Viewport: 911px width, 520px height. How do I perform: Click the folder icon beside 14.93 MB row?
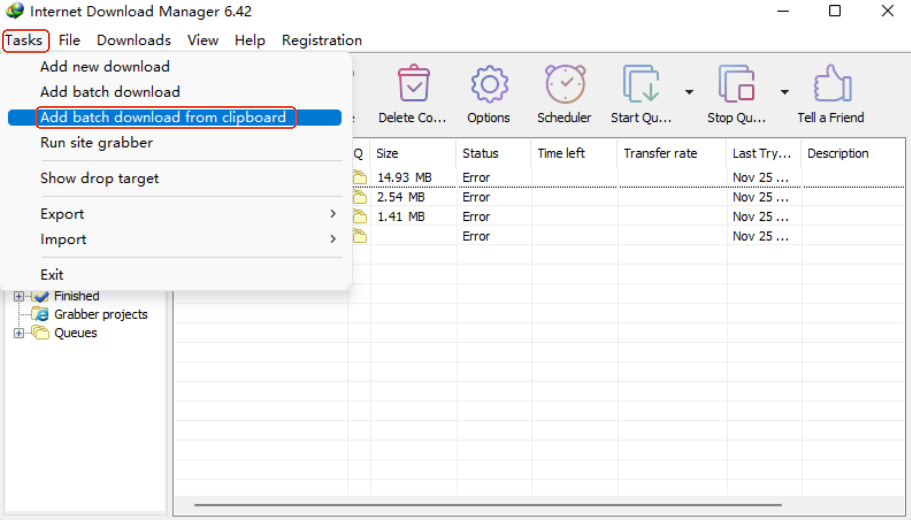point(359,178)
